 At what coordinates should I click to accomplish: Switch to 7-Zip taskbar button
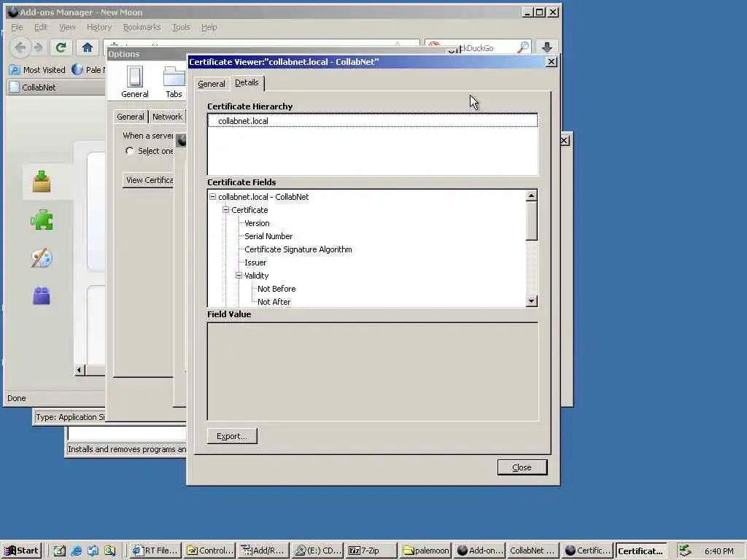click(371, 551)
